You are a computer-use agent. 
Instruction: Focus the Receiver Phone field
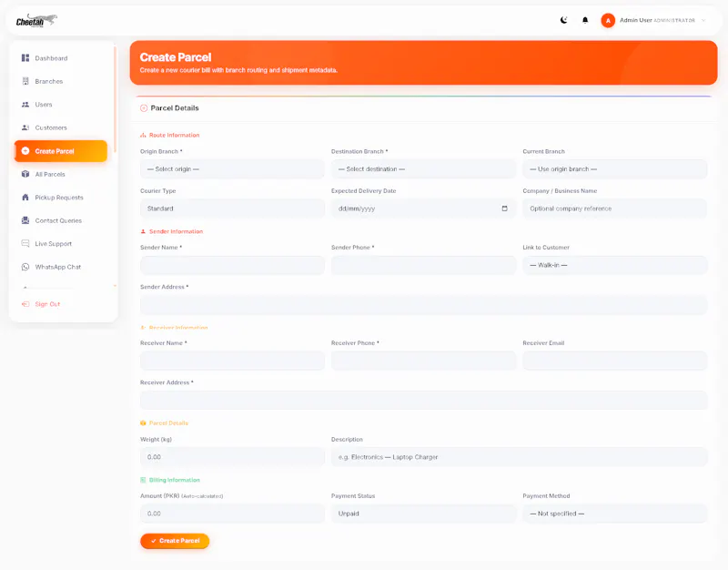[423, 361]
